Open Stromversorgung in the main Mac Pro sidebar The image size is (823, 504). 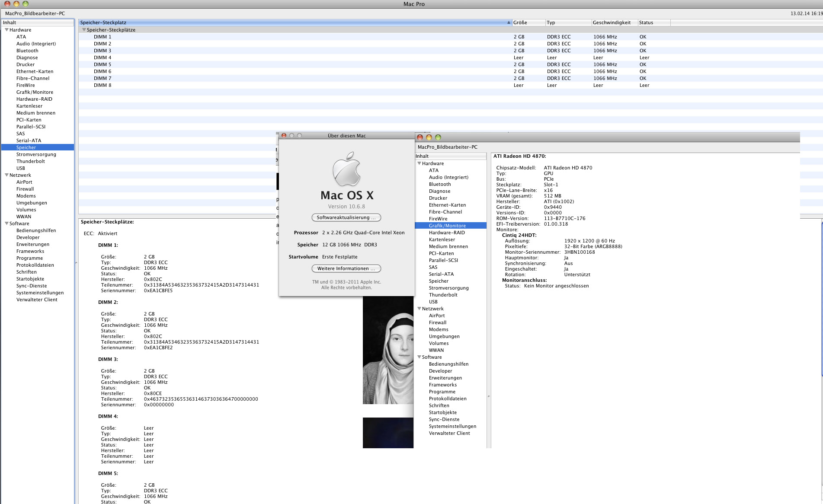tap(36, 154)
